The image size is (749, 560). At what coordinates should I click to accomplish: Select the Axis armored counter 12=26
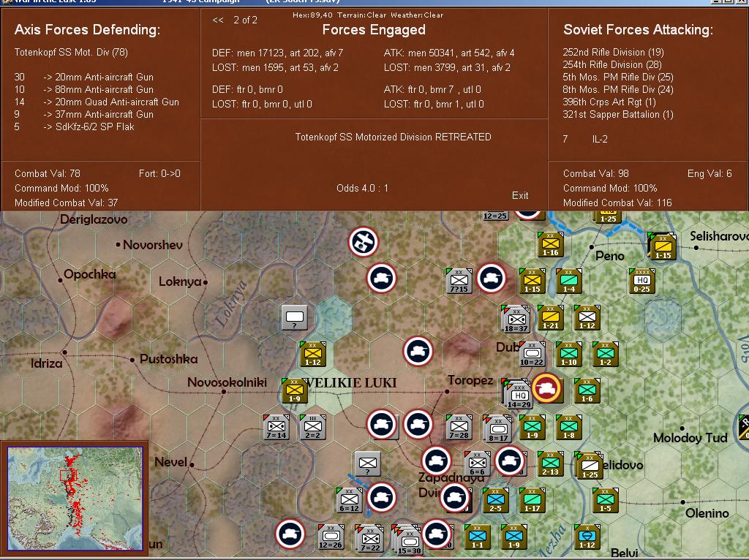[331, 537]
